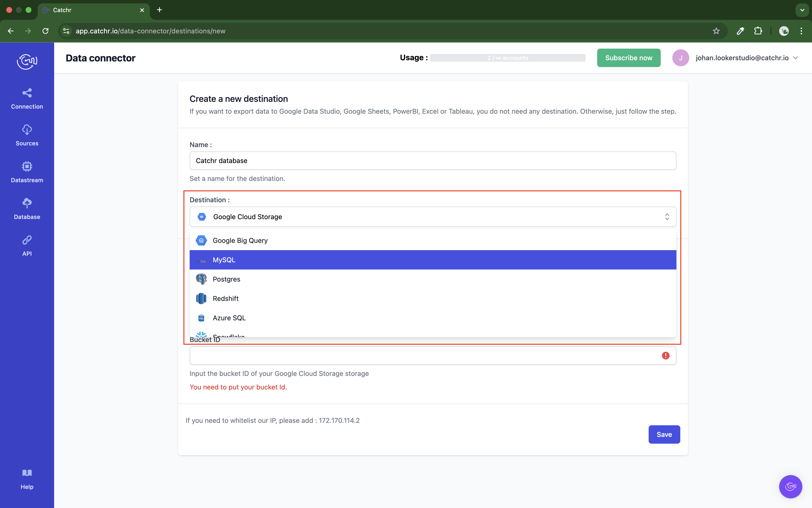Click into the Bucket ID field
The height and width of the screenshot is (508, 812).
click(433, 355)
